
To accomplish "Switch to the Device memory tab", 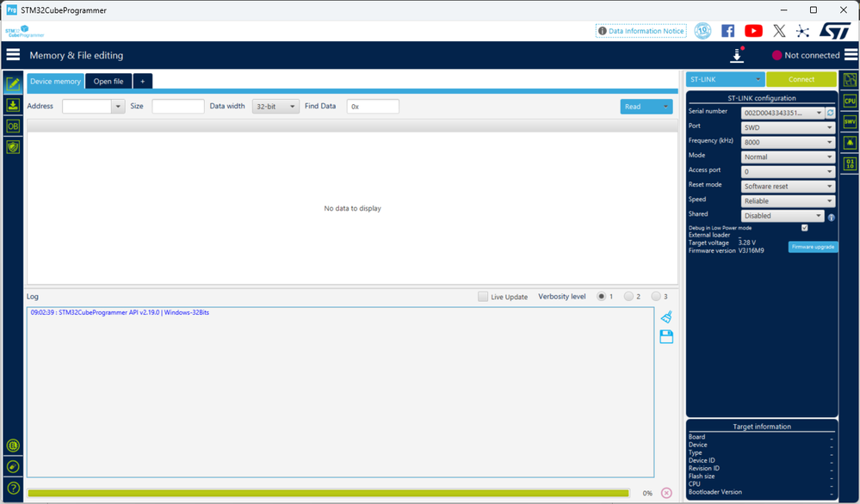I will 55,81.
